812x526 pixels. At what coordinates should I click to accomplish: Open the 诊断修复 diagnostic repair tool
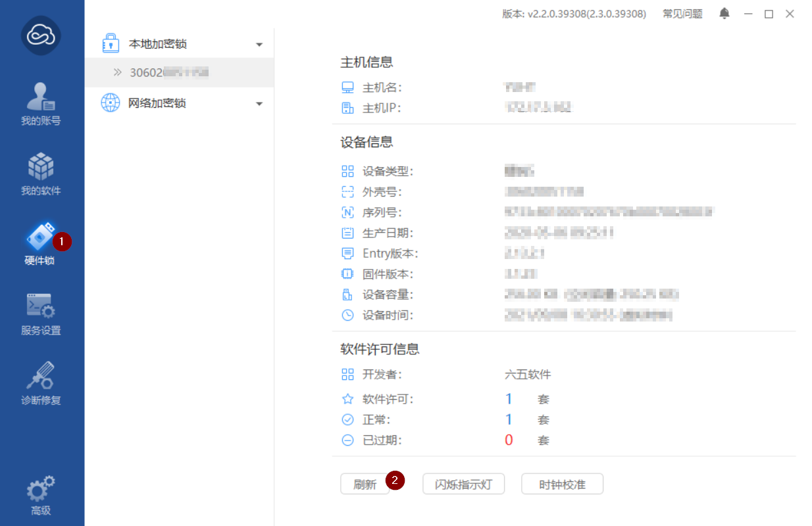[x=41, y=383]
